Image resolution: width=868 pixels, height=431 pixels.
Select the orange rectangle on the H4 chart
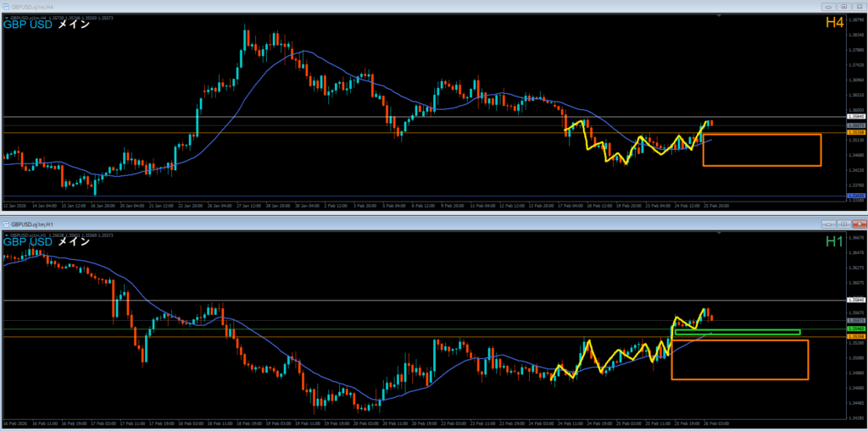click(761, 135)
